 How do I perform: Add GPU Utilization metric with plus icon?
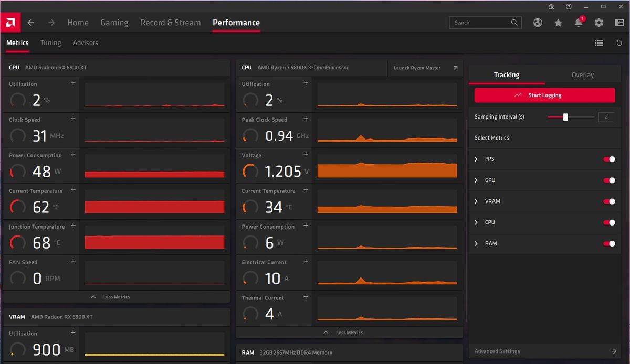tap(73, 82)
